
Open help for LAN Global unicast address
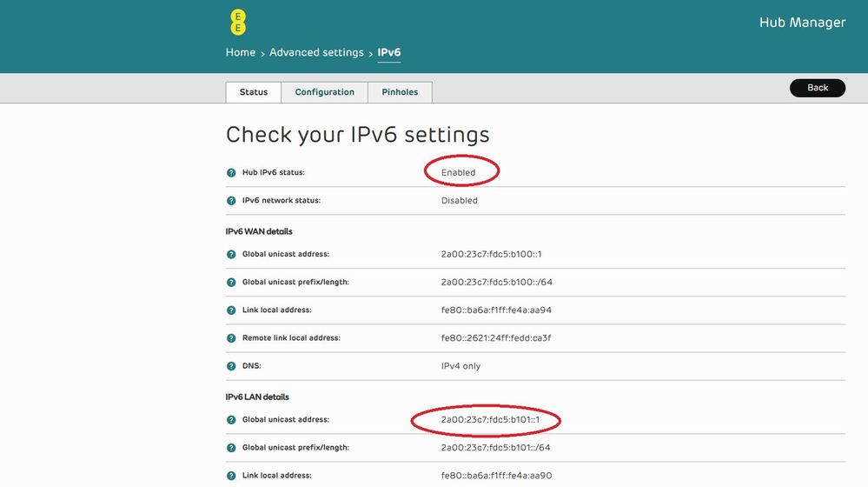(231, 420)
